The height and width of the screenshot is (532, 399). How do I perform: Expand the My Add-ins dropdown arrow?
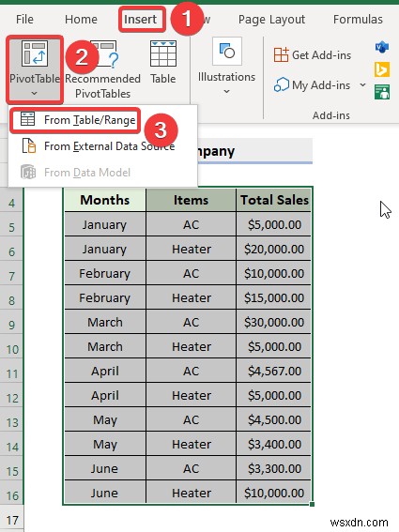pyautogui.click(x=362, y=84)
